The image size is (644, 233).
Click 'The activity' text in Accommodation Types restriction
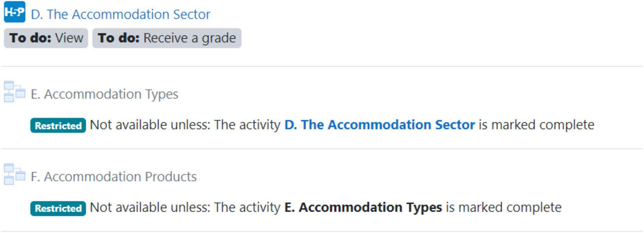pos(247,125)
